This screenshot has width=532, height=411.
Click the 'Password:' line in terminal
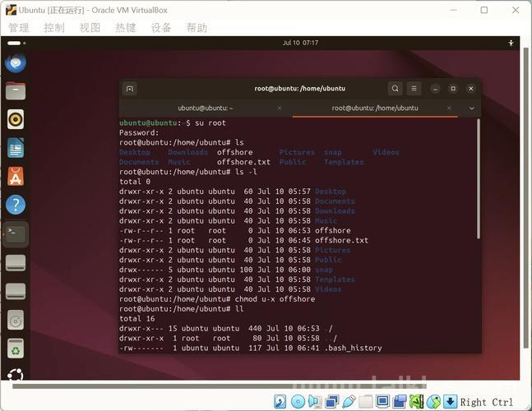coord(139,133)
